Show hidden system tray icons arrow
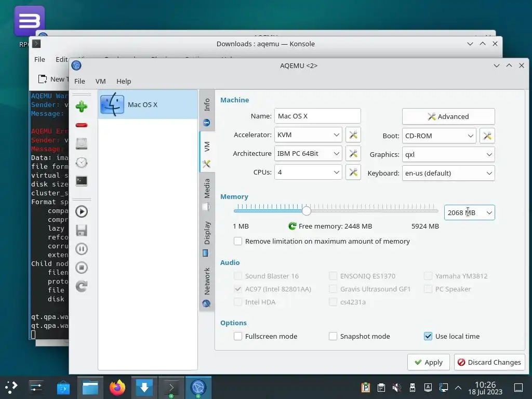This screenshot has height=399, width=532. tap(458, 388)
